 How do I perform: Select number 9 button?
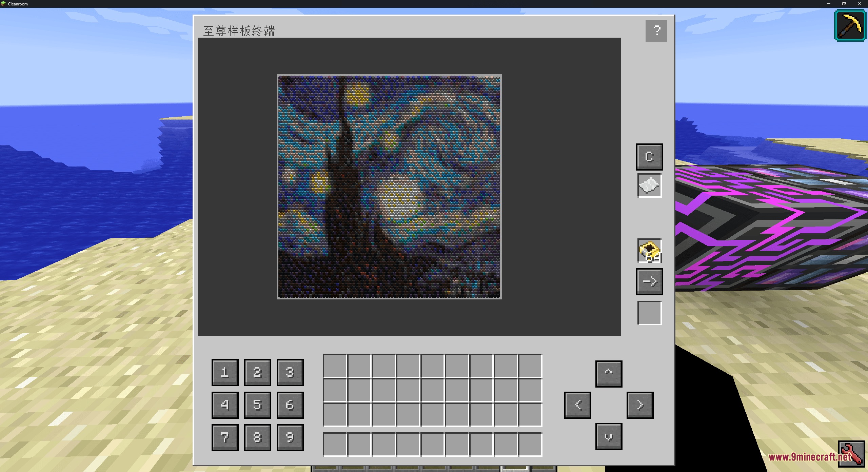coord(290,437)
